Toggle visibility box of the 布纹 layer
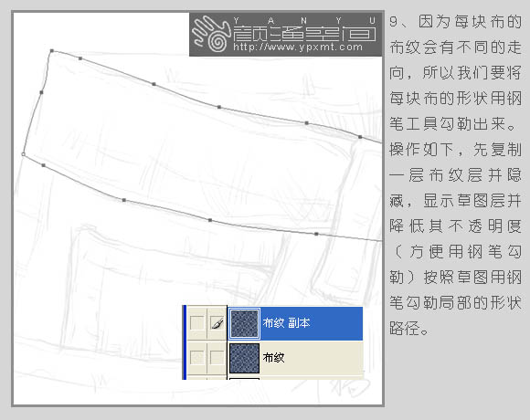This screenshot has height=420, width=530. [x=196, y=357]
